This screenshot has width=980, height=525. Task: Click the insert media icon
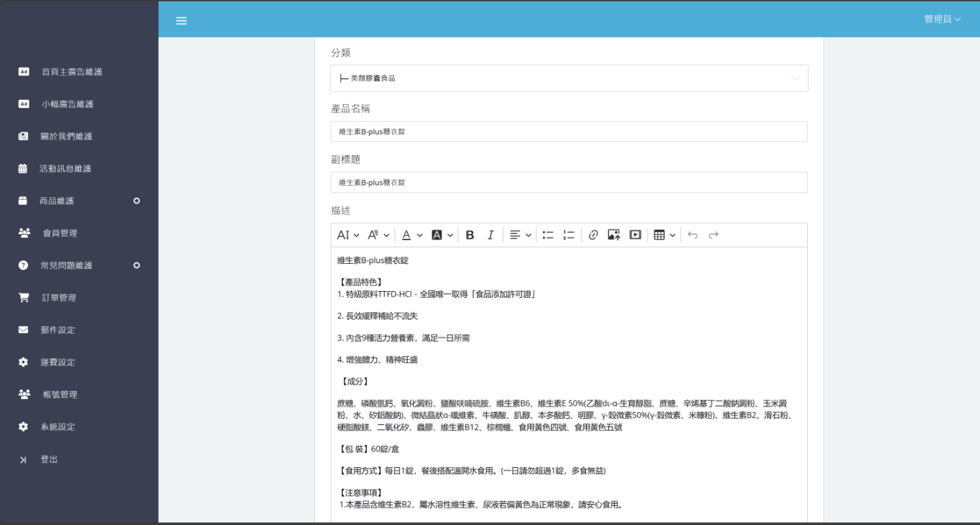click(x=635, y=235)
